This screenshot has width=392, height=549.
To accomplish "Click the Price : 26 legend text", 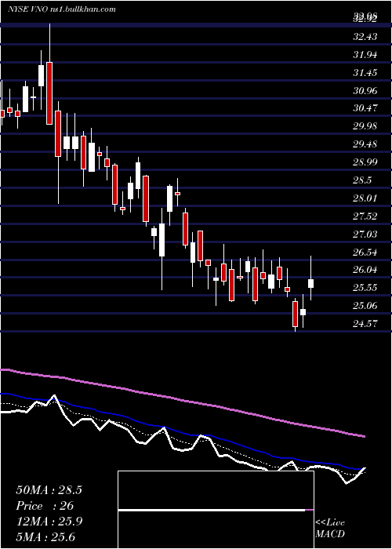I will (45, 506).
